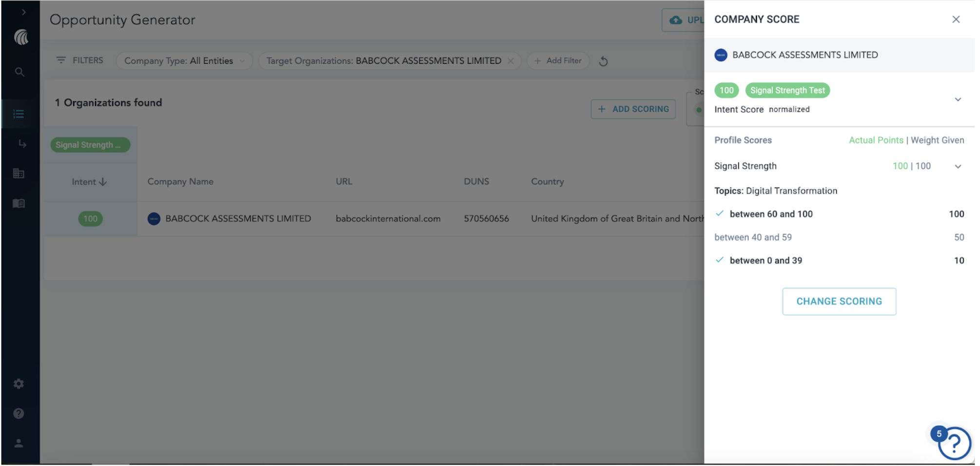Open the company building sidebar icon
This screenshot has width=980, height=466.
(19, 174)
